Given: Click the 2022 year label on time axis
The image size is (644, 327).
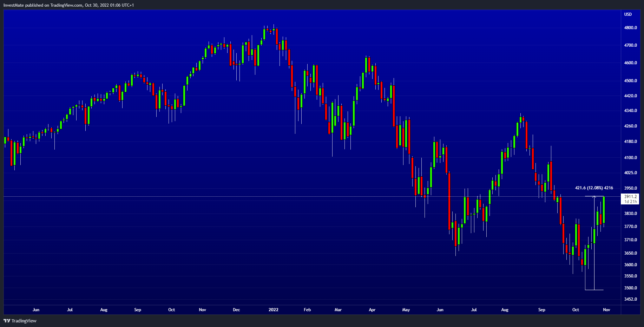Looking at the screenshot, I should pos(273,310).
